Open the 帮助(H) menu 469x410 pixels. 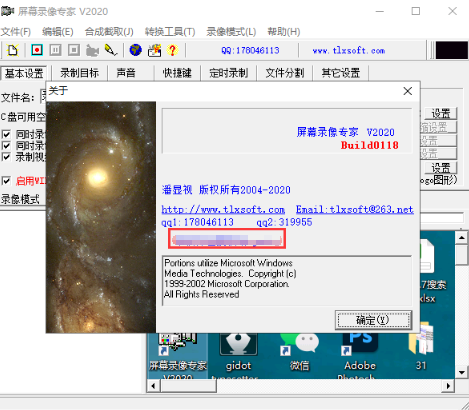(284, 32)
